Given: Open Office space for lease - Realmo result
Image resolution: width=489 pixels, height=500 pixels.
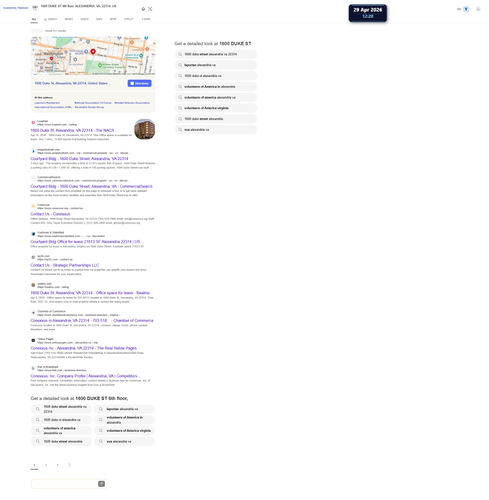Looking at the screenshot, I should [x=90, y=293].
